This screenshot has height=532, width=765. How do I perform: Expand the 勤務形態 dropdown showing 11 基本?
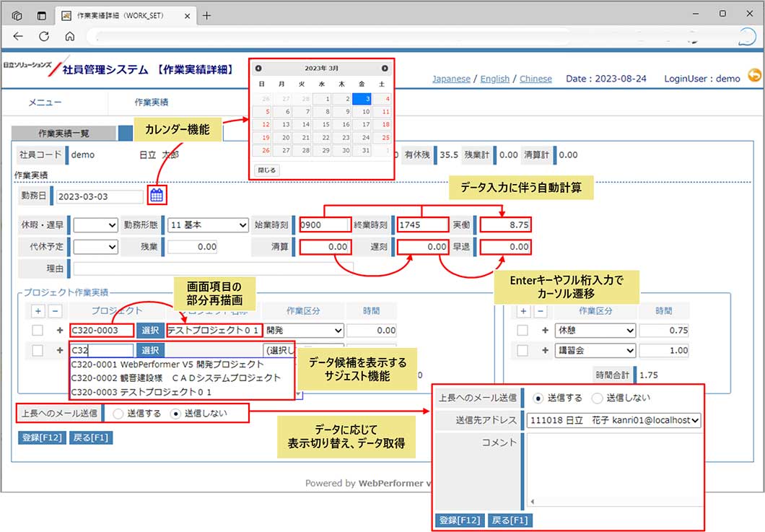[x=209, y=225]
